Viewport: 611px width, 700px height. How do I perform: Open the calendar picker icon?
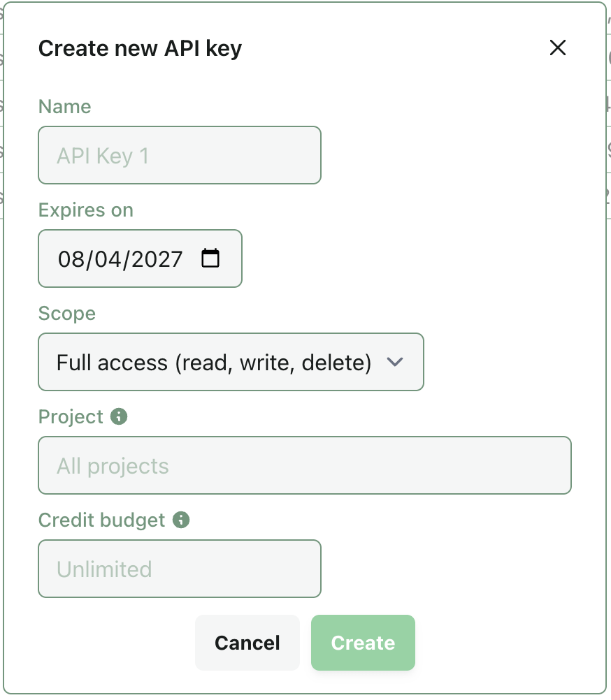[210, 258]
